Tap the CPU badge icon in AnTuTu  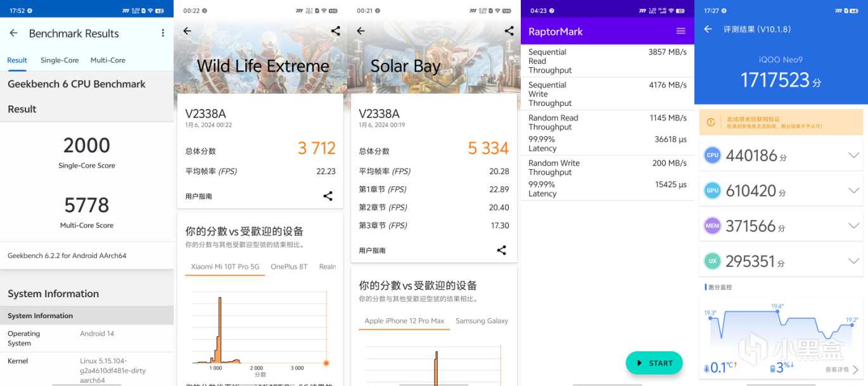pyautogui.click(x=713, y=155)
